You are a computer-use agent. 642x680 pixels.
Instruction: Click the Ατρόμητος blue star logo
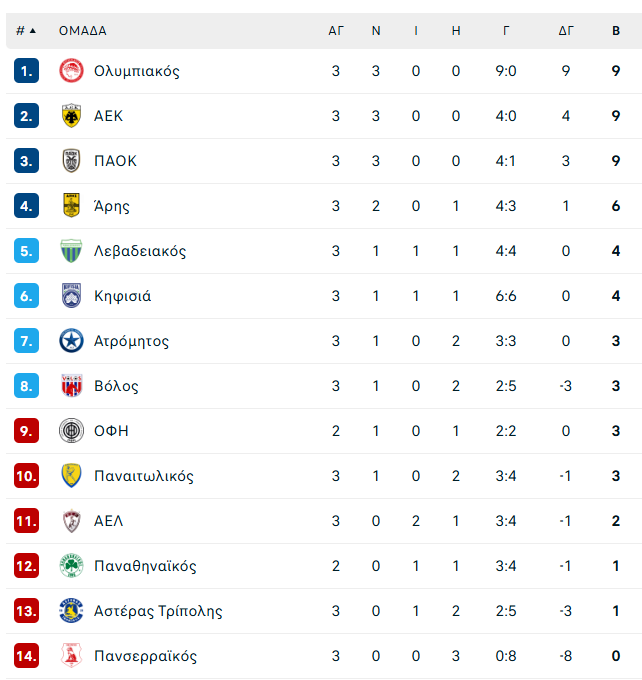(71, 341)
